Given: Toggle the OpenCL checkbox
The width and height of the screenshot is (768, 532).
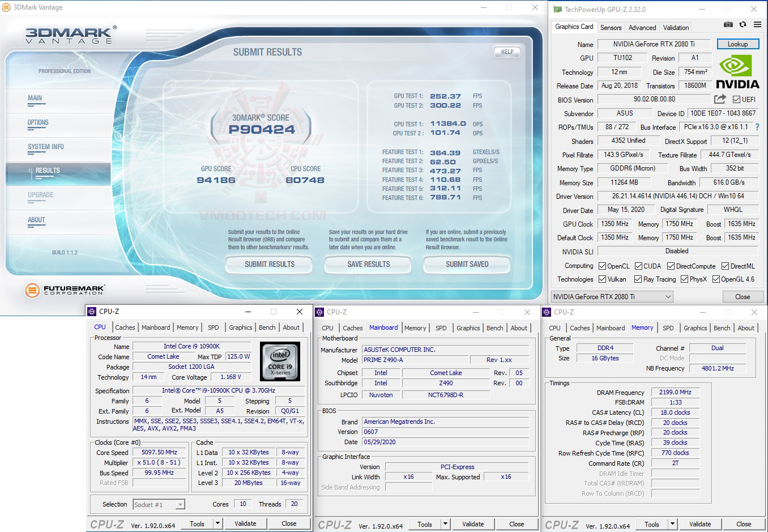Looking at the screenshot, I should pyautogui.click(x=601, y=265).
